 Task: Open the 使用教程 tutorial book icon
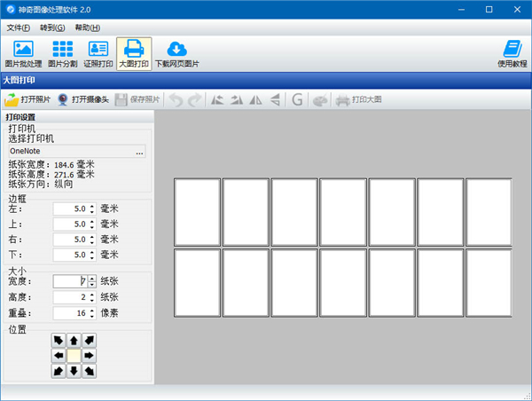(x=512, y=53)
